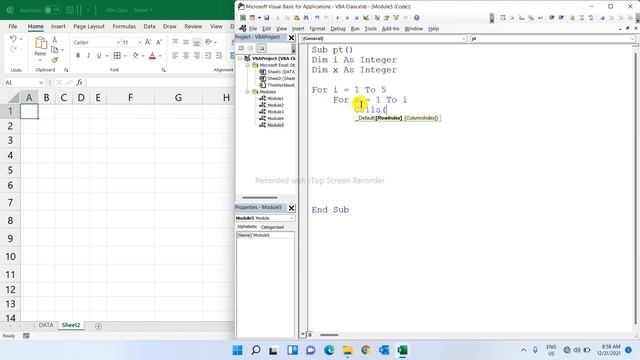The image size is (640, 360).
Task: Open the Paste options dropdown arrow
Action: [40, 60]
